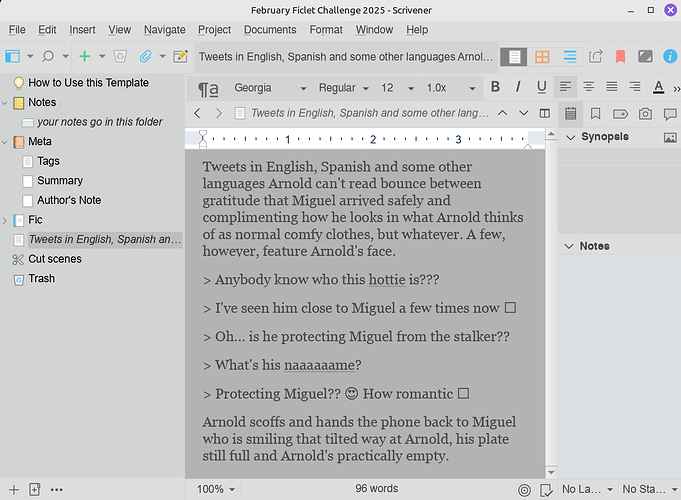Toggle the Inspector panel info button

pyautogui.click(x=669, y=57)
